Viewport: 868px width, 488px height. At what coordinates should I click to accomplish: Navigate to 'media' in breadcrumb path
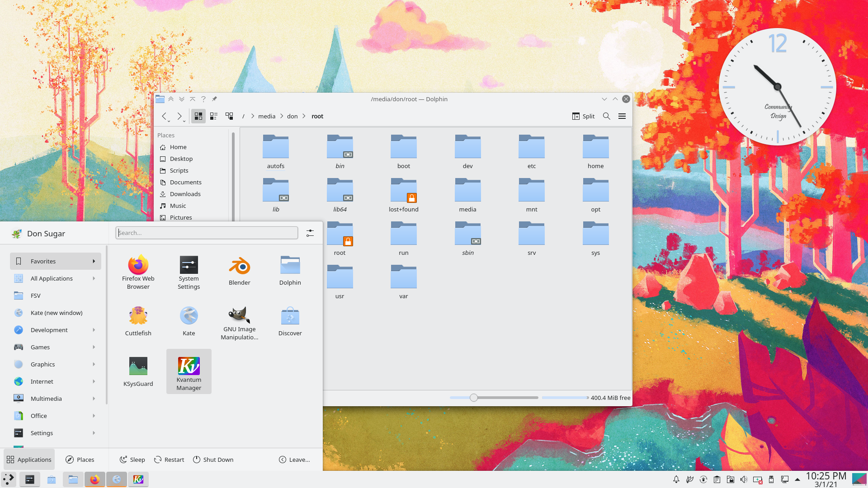(x=267, y=116)
